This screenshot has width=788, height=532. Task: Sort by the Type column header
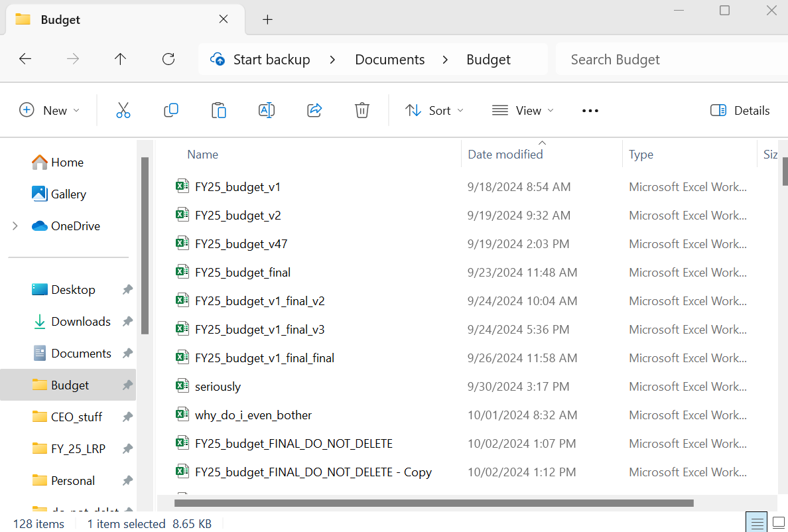click(641, 154)
